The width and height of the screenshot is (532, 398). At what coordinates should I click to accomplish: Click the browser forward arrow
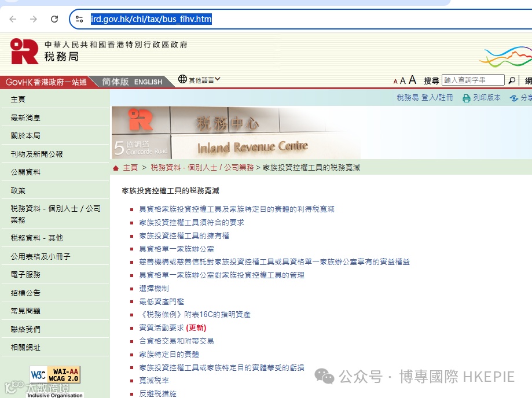coord(33,19)
